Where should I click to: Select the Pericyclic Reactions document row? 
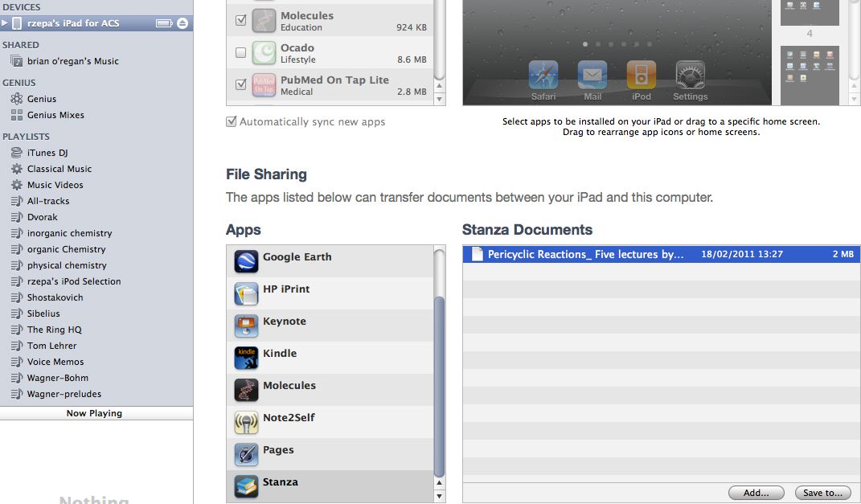(661, 254)
